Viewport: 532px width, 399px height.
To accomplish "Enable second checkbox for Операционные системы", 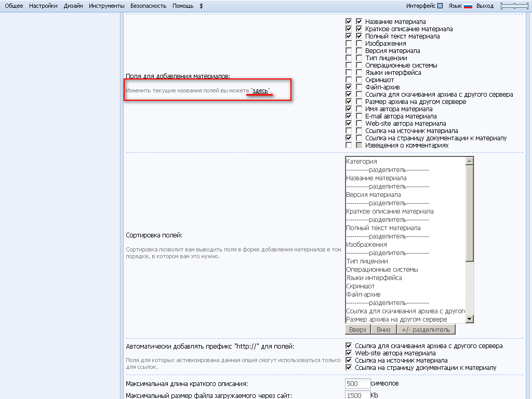I will (359, 65).
